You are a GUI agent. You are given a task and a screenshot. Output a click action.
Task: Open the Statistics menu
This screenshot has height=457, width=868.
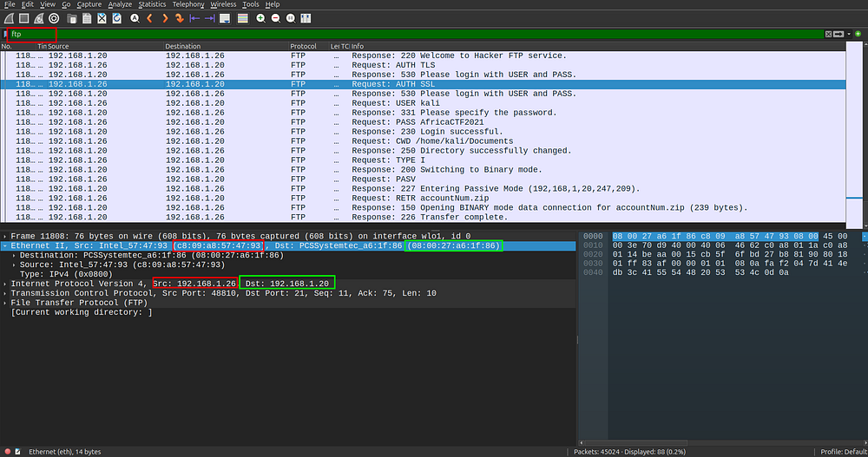coord(152,4)
